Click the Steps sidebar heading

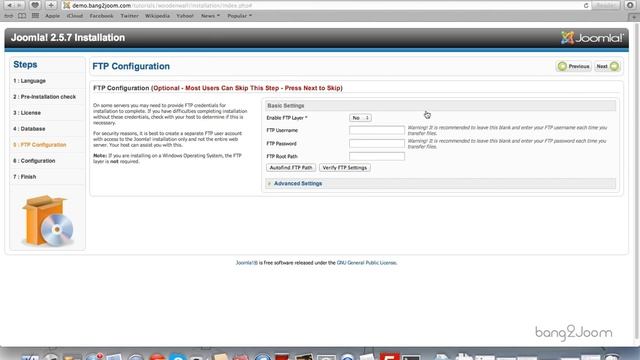click(x=25, y=64)
